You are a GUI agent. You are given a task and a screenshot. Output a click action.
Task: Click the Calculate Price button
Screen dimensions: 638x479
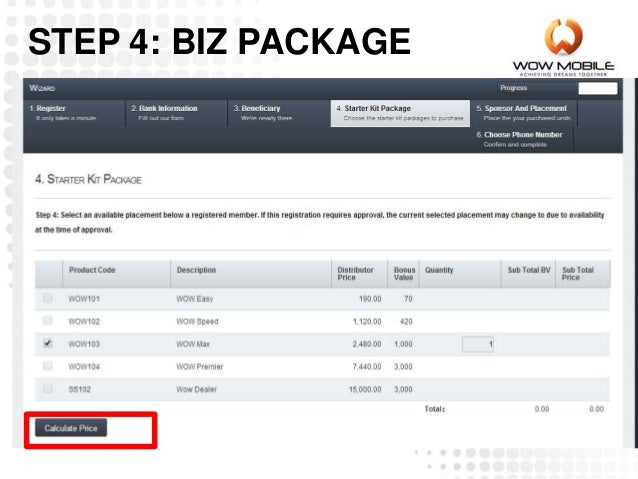click(71, 428)
